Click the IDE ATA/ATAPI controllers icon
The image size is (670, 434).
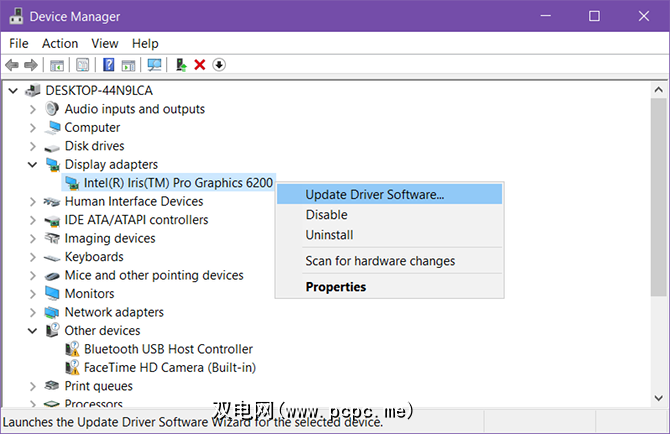coord(53,220)
